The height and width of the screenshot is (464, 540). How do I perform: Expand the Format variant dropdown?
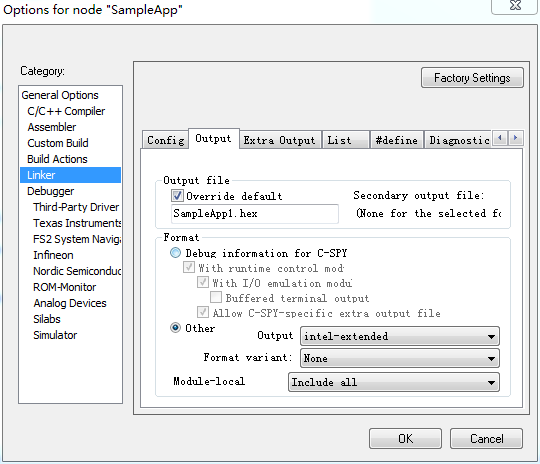click(400, 358)
